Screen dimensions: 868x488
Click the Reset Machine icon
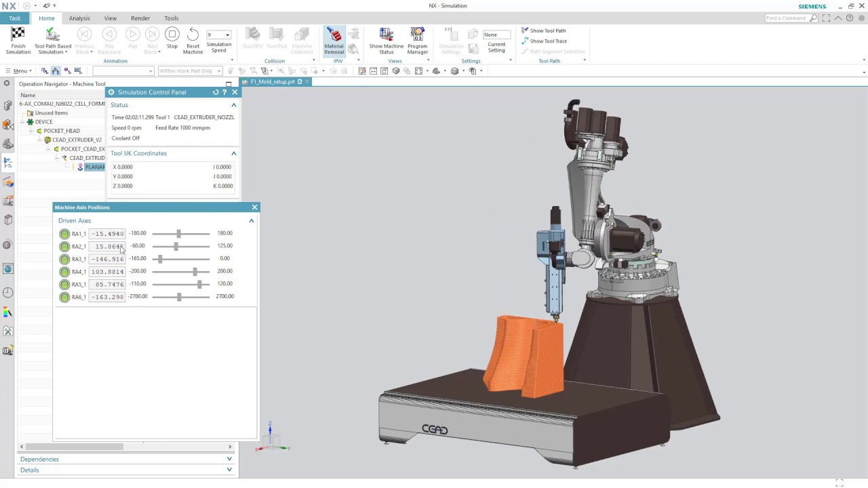click(193, 35)
